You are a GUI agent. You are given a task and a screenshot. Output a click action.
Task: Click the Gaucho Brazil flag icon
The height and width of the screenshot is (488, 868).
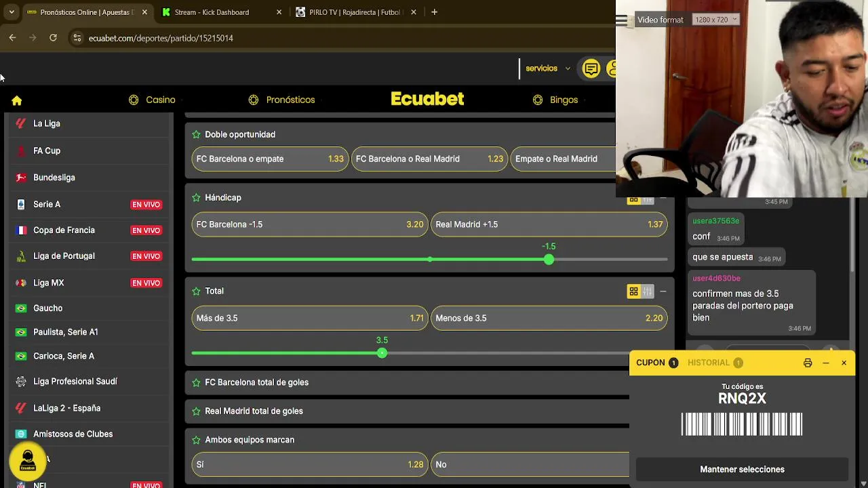(x=21, y=308)
